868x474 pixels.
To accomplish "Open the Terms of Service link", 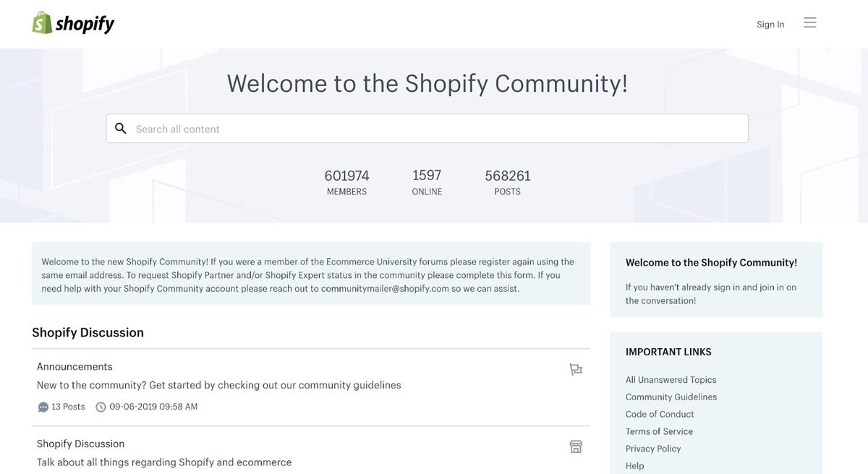I will pos(659,432).
